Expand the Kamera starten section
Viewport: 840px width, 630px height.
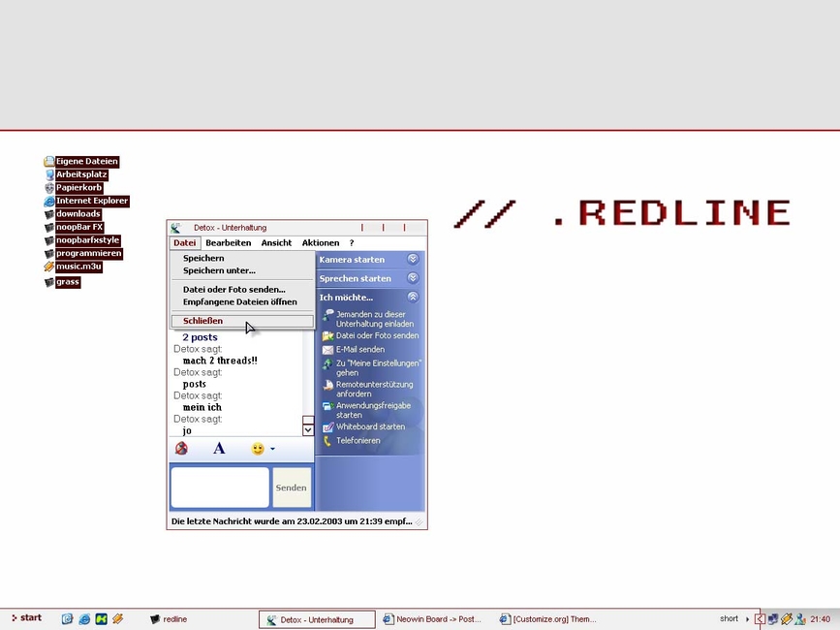[413, 260]
